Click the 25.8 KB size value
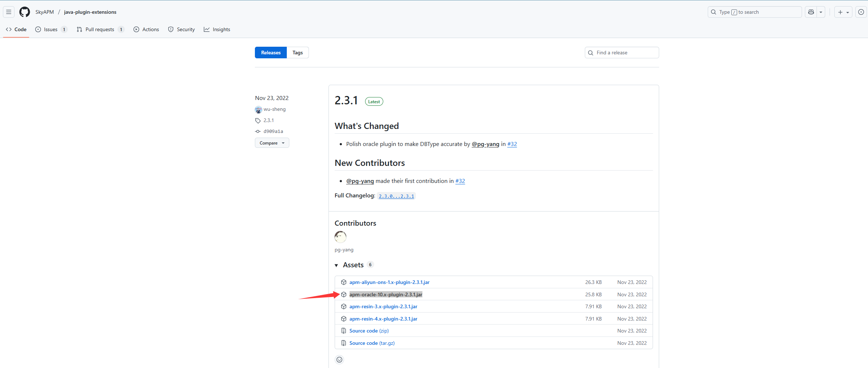This screenshot has height=368, width=868. (593, 294)
